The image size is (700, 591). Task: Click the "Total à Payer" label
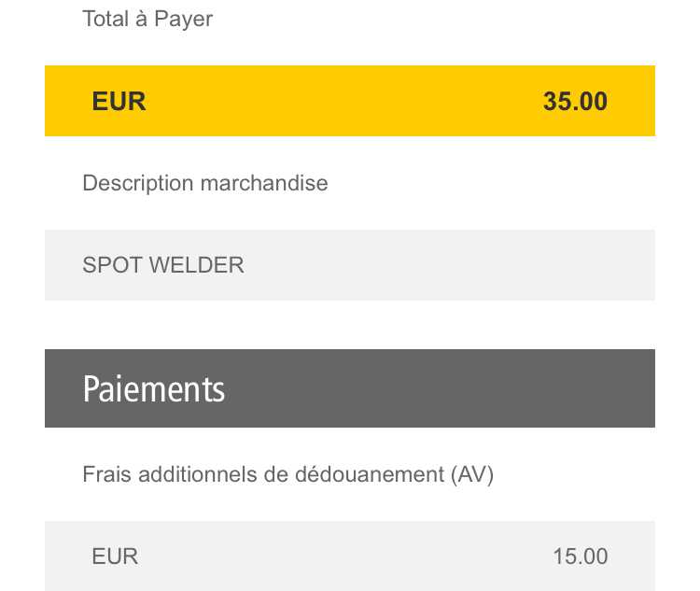147,20
